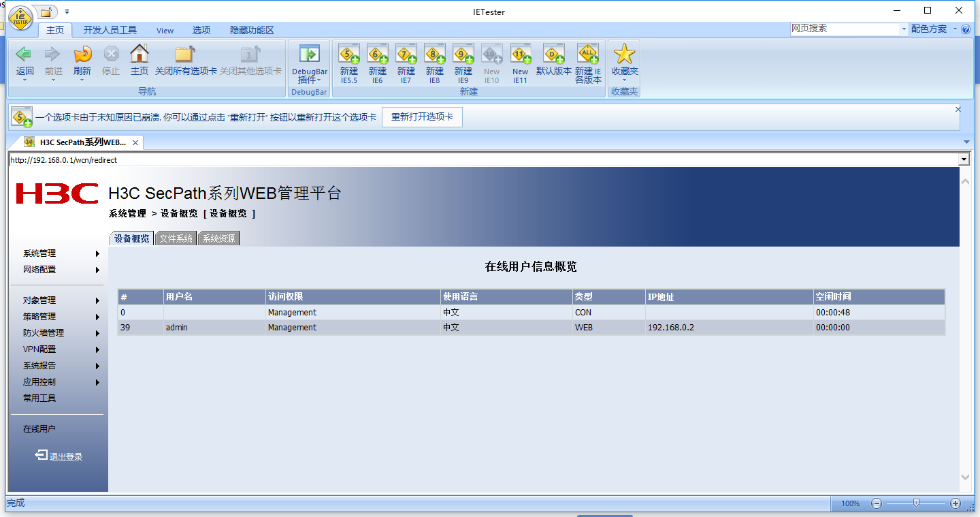Click 关闭其他选项卡 close other tabs icon
The height and width of the screenshot is (517, 980).
click(x=250, y=54)
